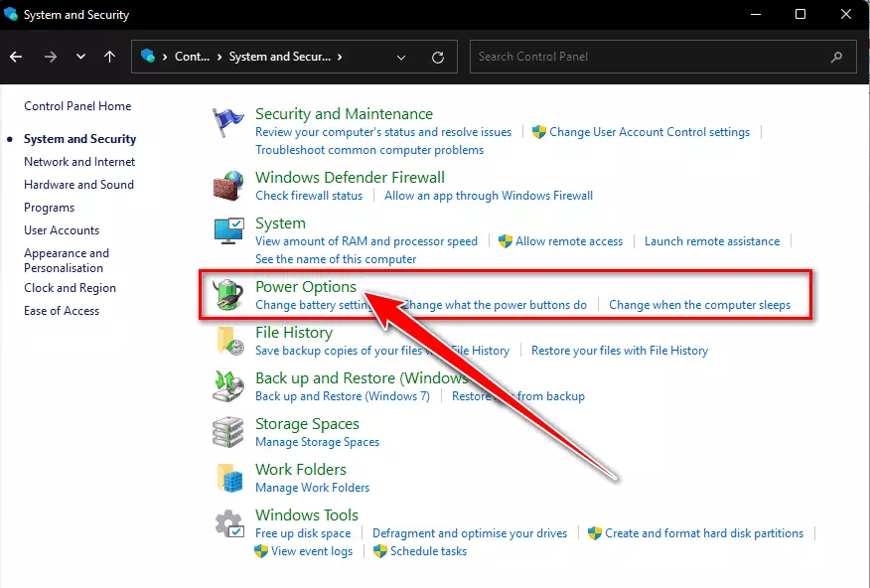
Task: Click Troubleshoot common computer problems
Action: point(369,150)
